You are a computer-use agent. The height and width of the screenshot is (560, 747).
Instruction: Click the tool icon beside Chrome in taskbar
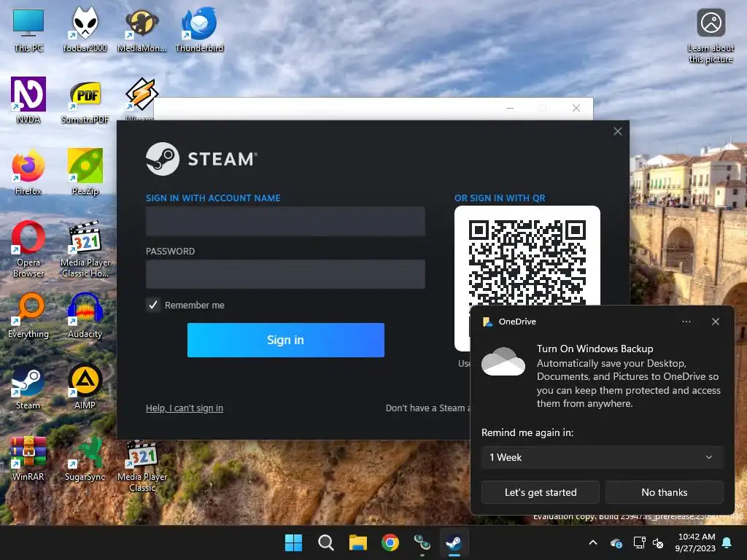pos(422,542)
